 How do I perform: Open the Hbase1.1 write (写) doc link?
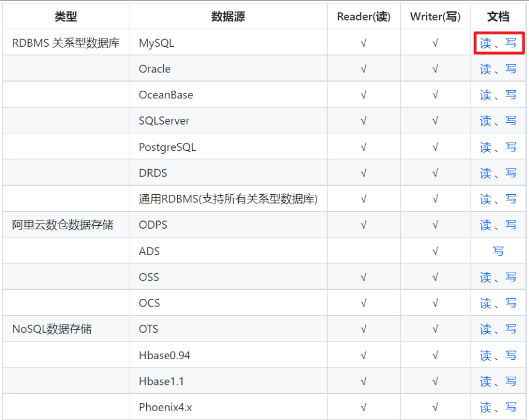(511, 381)
